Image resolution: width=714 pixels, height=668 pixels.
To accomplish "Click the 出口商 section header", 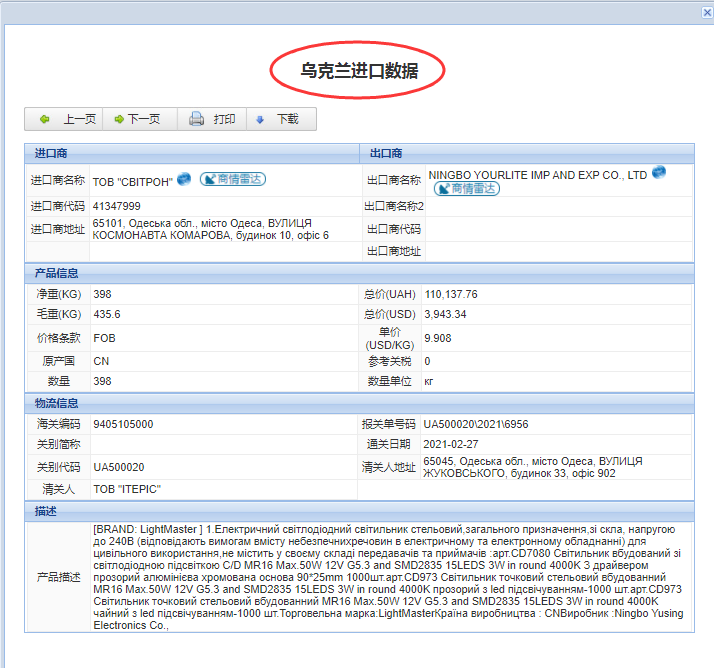I will click(x=386, y=153).
